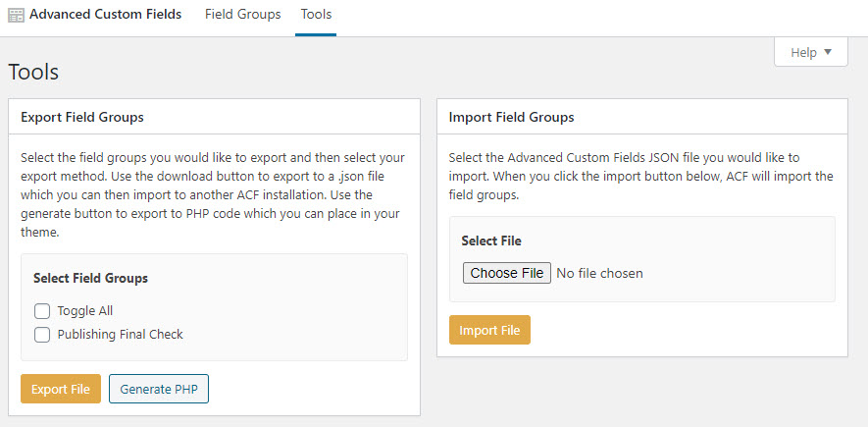Check the Toggle All checkbox
868x427 pixels.
[42, 311]
